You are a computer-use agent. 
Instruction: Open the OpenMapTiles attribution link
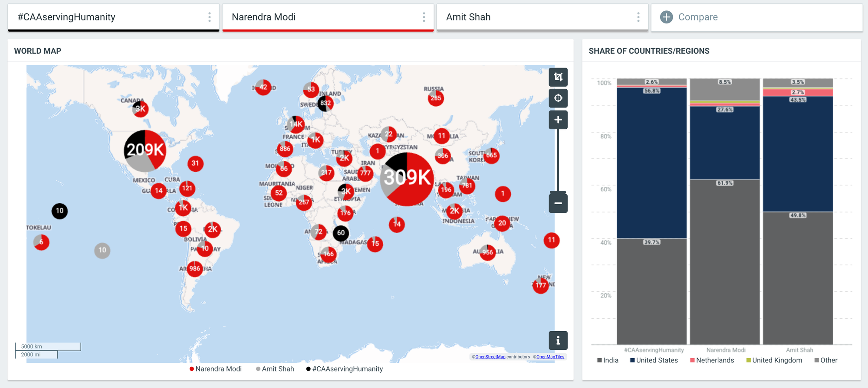(x=550, y=357)
